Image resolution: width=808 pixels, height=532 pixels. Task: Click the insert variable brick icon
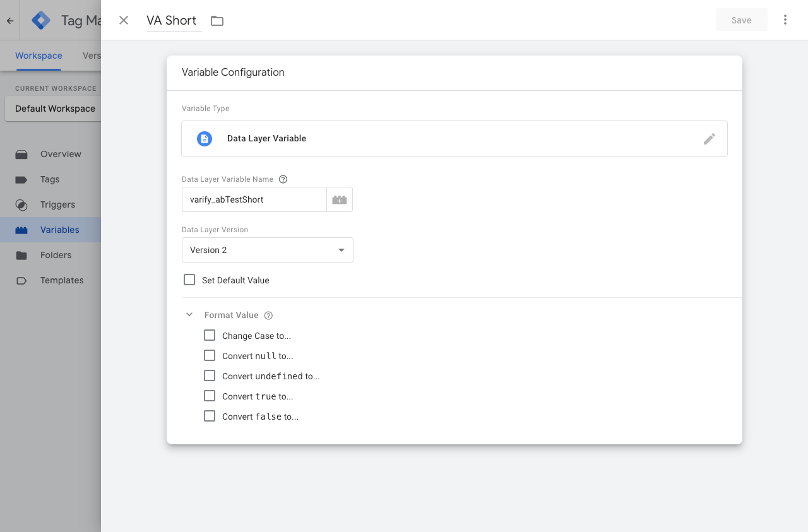(340, 199)
